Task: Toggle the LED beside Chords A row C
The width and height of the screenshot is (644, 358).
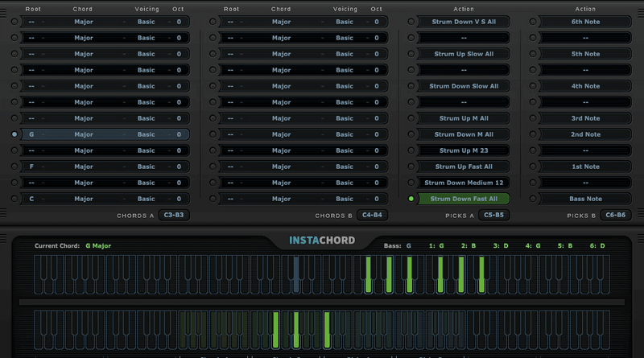Action: point(14,199)
